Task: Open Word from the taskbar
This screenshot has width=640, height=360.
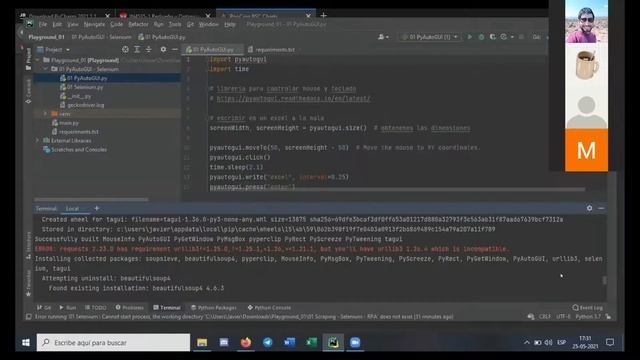Action: click(x=289, y=342)
